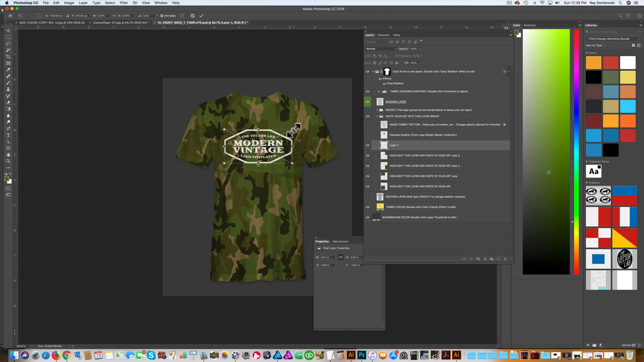The width and height of the screenshot is (644, 362).
Task: Hide the Layer 1 layer visibility
Action: [x=368, y=145]
